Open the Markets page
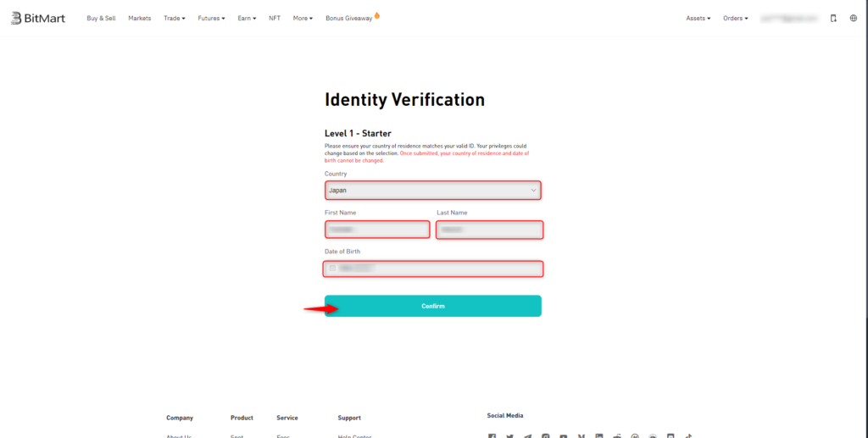Image resolution: width=868 pixels, height=438 pixels. pyautogui.click(x=140, y=18)
